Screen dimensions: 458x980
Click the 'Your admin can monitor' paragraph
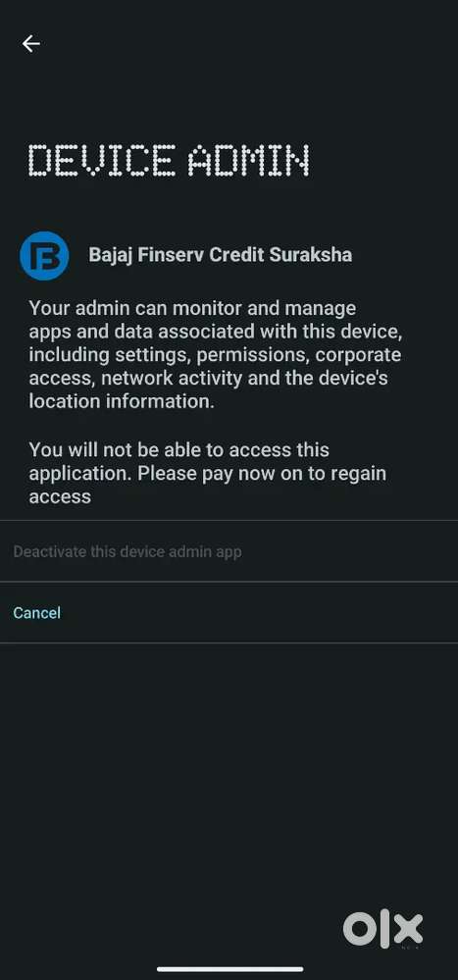tap(216, 354)
